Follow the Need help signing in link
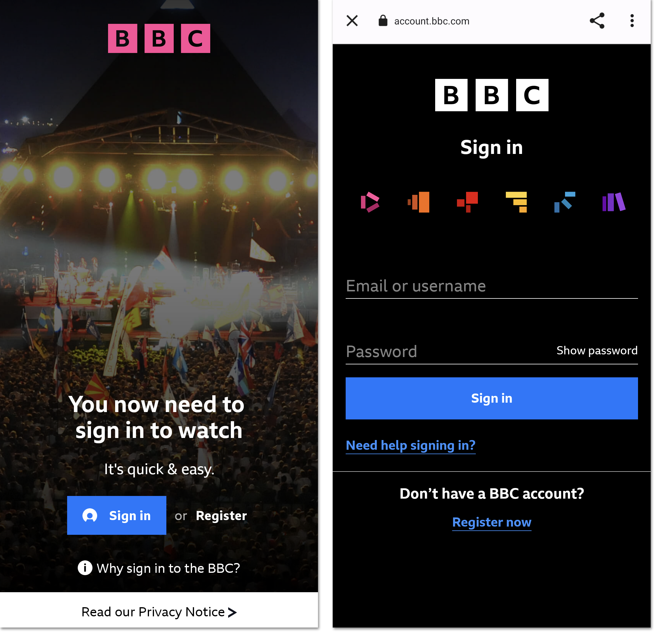This screenshot has width=666, height=644. (x=410, y=445)
